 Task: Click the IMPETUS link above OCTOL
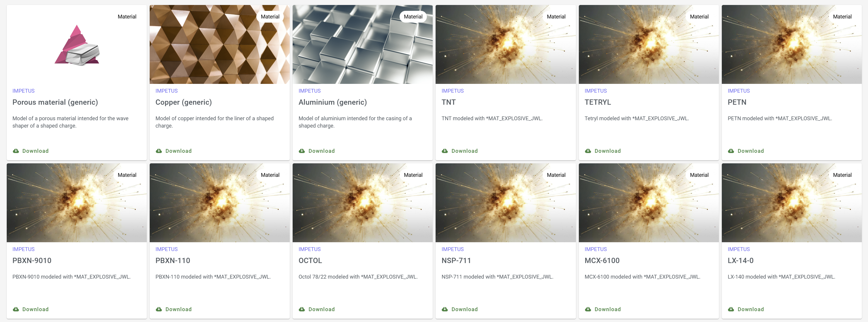coord(310,249)
